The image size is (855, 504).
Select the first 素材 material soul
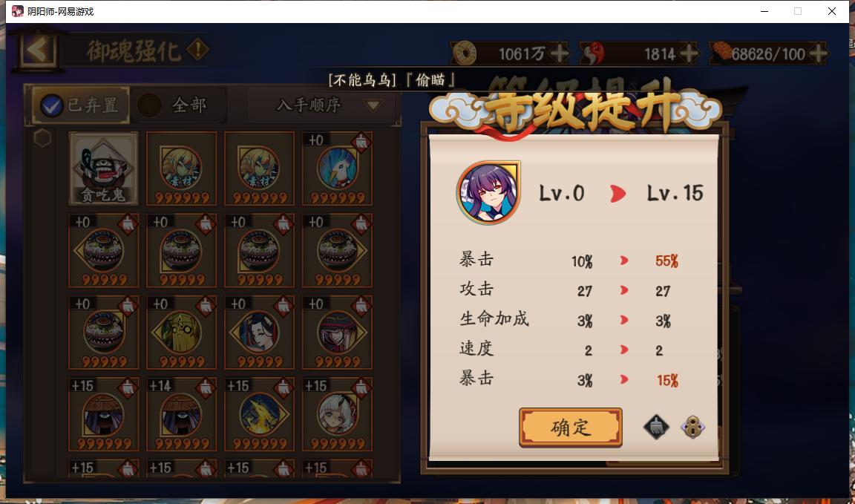tap(182, 168)
